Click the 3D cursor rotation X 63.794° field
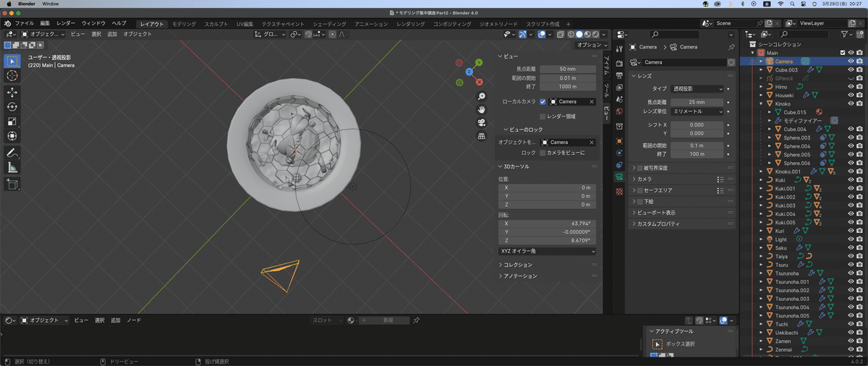The height and width of the screenshot is (366, 868). 548,224
